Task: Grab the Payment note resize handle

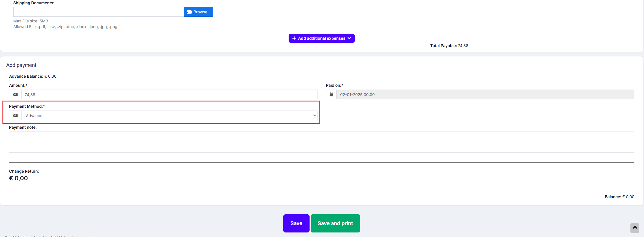Action: click(x=632, y=151)
